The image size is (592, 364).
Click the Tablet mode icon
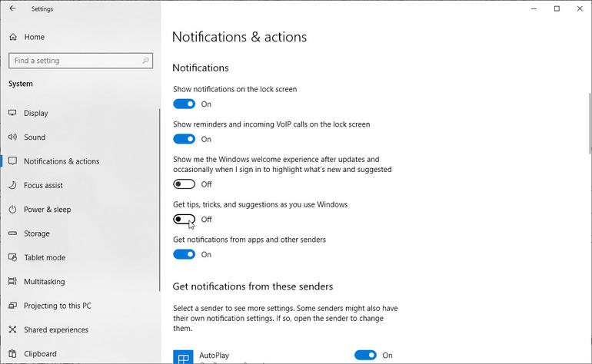[12, 257]
